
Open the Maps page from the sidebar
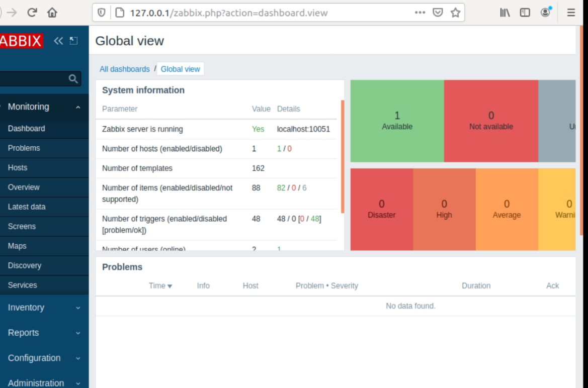click(x=17, y=246)
